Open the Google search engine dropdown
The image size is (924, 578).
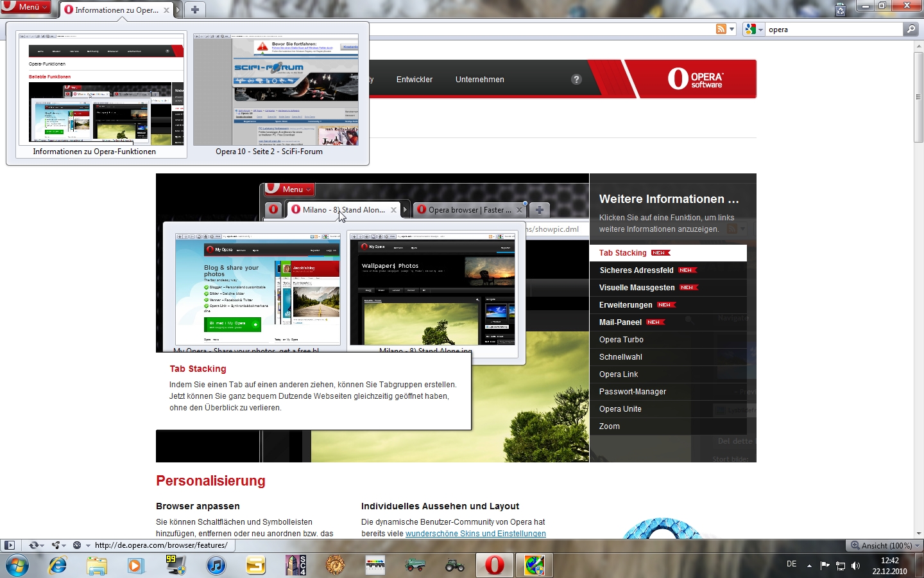tap(754, 30)
